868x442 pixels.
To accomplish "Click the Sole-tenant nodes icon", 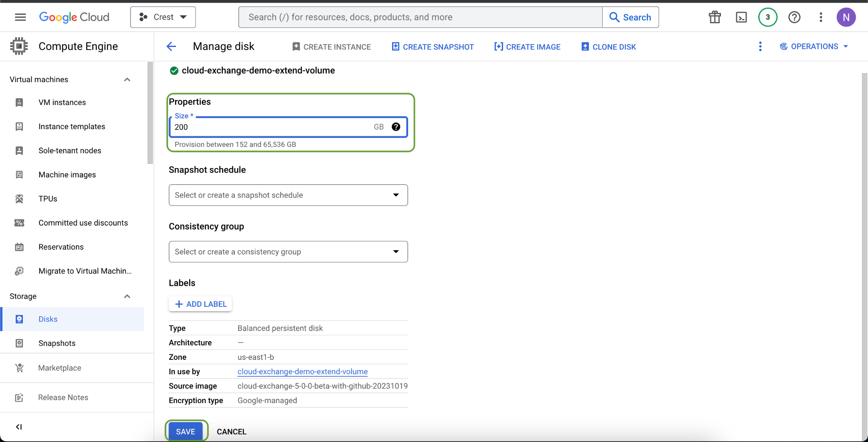I will click(x=19, y=151).
